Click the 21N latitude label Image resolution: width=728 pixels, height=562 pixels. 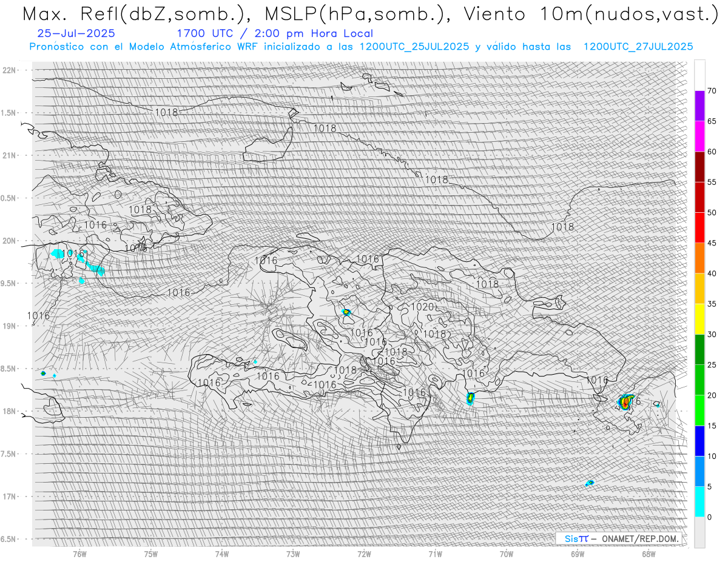10,155
